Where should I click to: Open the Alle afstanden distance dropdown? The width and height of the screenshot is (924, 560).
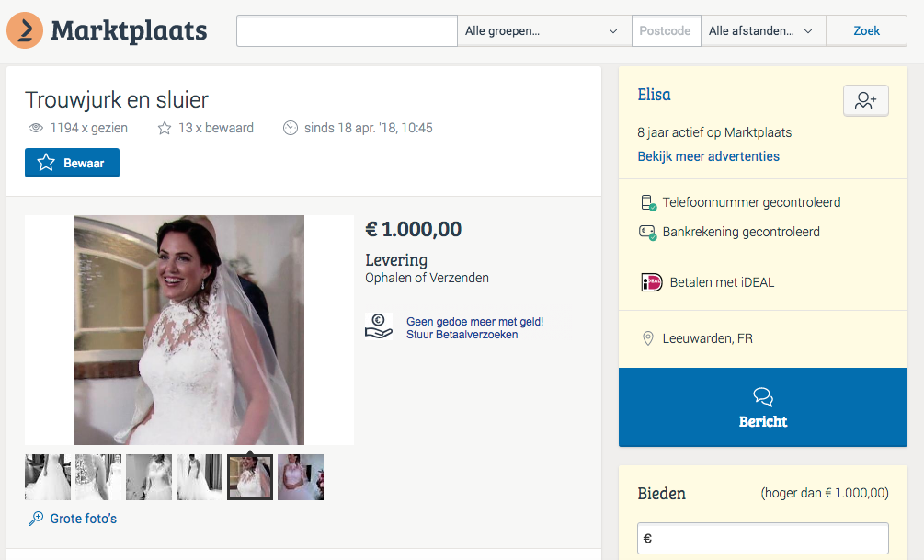click(763, 30)
